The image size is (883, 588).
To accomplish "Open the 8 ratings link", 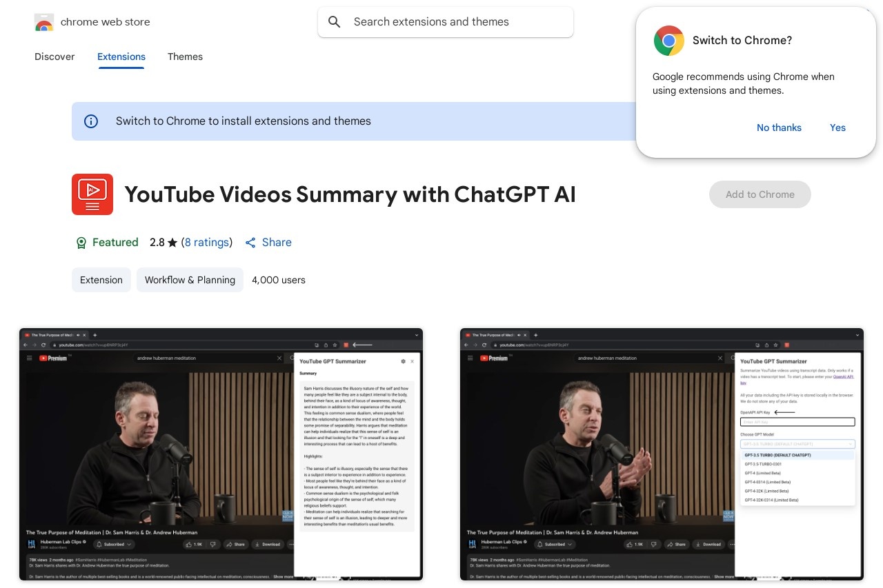I will click(207, 243).
